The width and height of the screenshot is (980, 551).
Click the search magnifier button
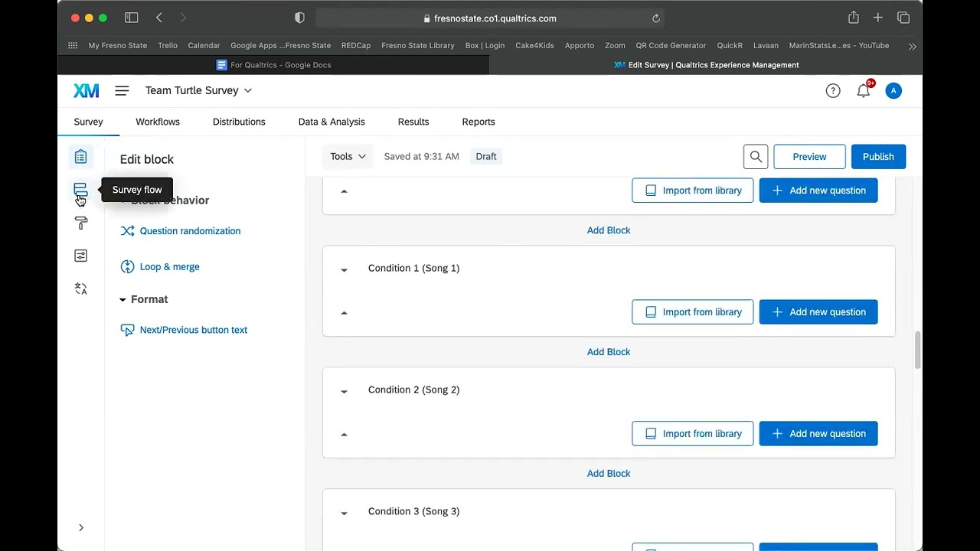(756, 157)
